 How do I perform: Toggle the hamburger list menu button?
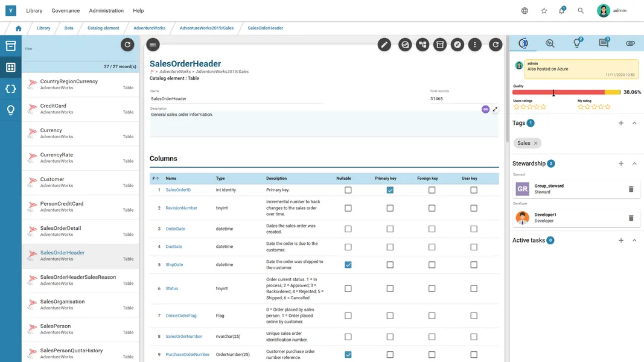pyautogui.click(x=153, y=44)
